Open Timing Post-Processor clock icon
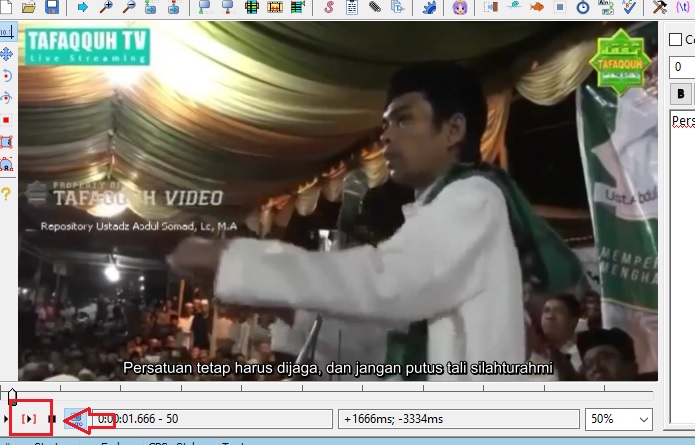The height and width of the screenshot is (445, 695). 583,7
